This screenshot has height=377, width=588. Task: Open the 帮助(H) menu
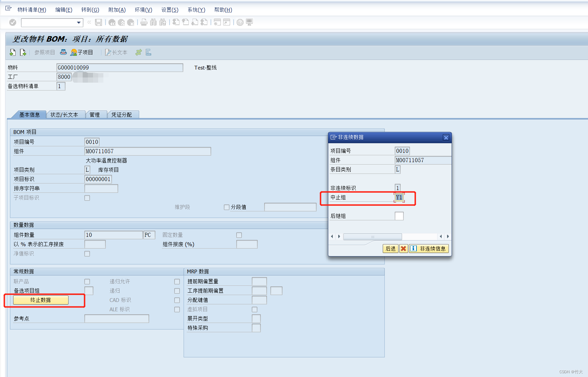pos(223,10)
